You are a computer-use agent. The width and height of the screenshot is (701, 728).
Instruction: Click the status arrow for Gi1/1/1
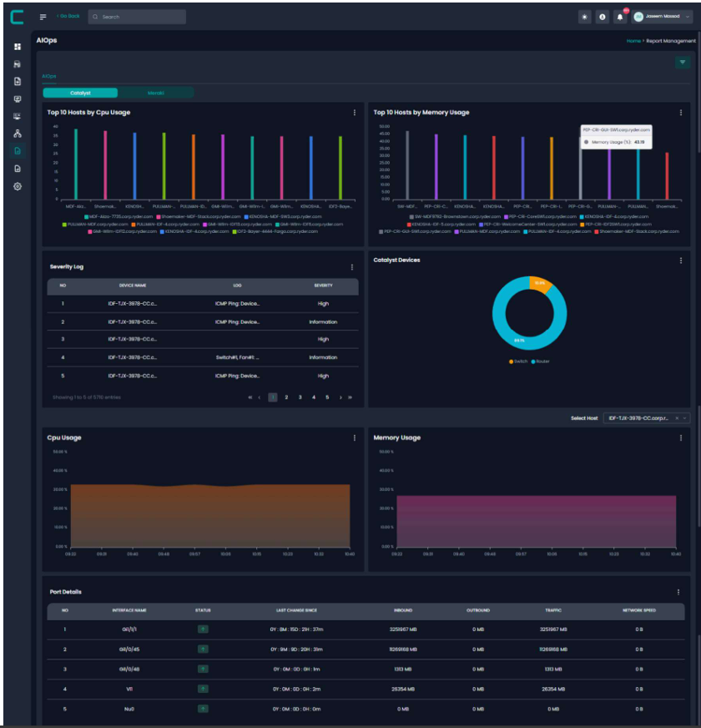pyautogui.click(x=203, y=629)
